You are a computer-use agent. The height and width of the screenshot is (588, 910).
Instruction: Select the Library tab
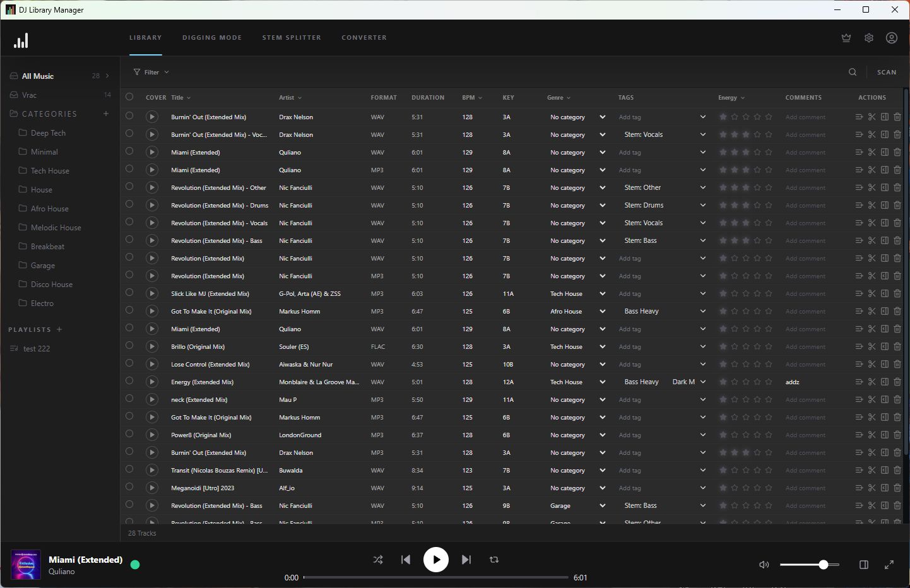point(146,38)
